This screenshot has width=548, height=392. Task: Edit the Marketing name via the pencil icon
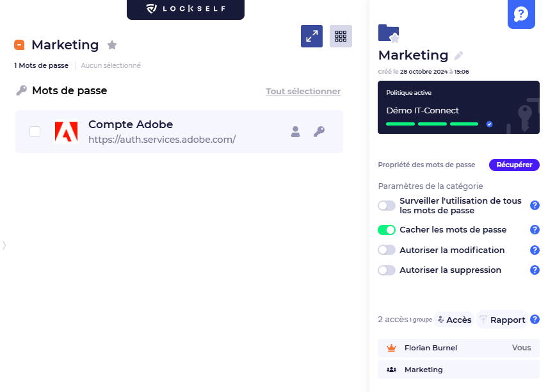click(458, 56)
